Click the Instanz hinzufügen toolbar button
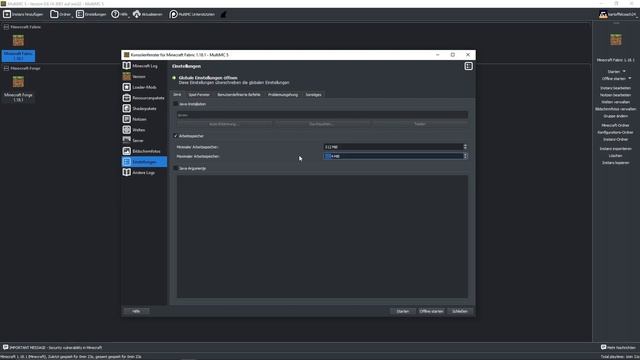 23,14
